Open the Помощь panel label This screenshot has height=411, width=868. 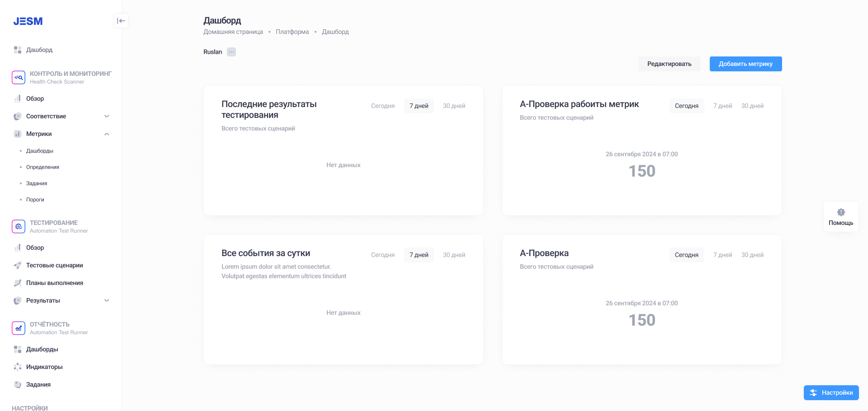coord(841,223)
